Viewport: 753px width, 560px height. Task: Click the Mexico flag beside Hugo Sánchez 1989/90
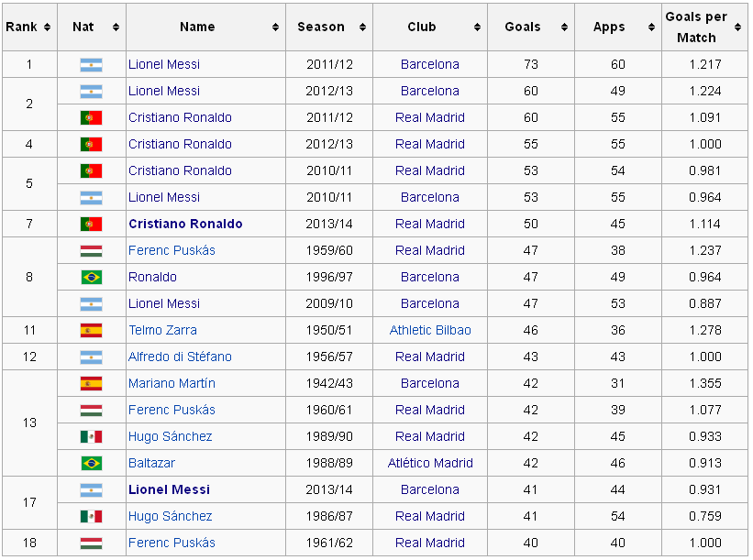[x=91, y=436]
